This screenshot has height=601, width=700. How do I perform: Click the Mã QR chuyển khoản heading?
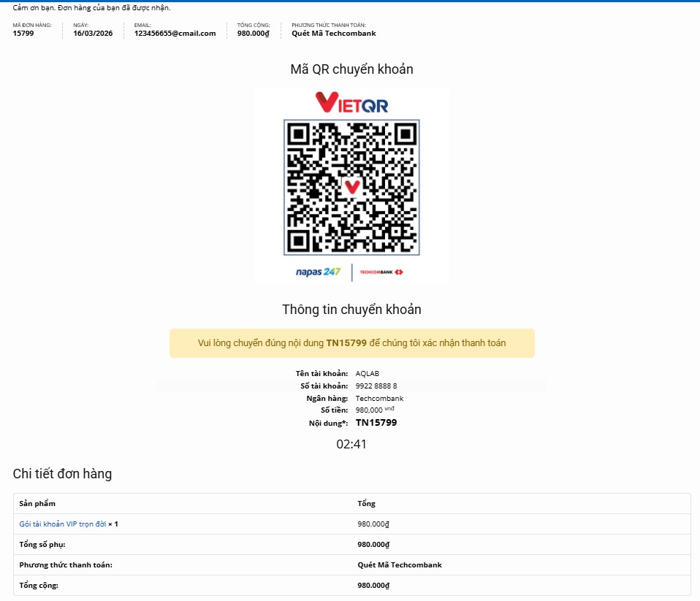click(x=350, y=69)
